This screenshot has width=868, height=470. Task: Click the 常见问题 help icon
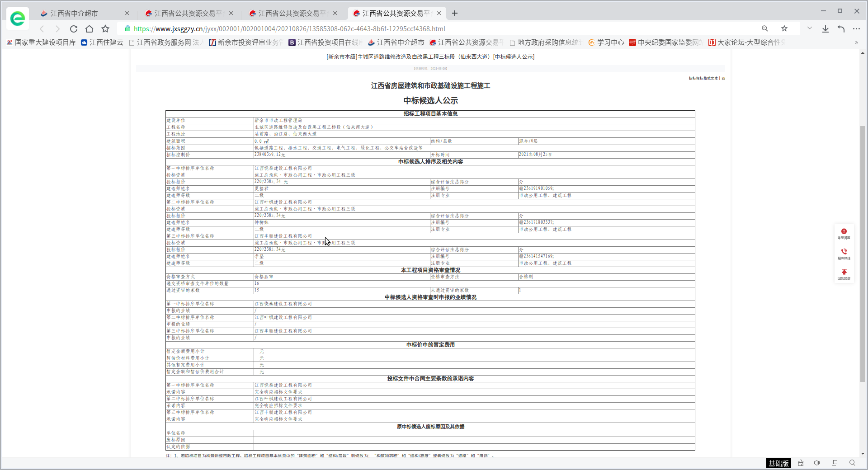(x=844, y=233)
